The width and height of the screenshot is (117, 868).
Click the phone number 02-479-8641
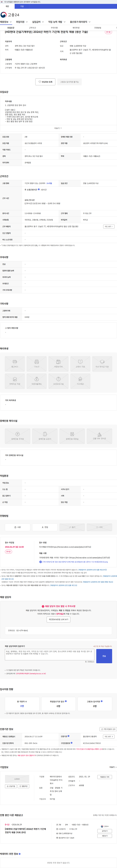(x=22, y=630)
